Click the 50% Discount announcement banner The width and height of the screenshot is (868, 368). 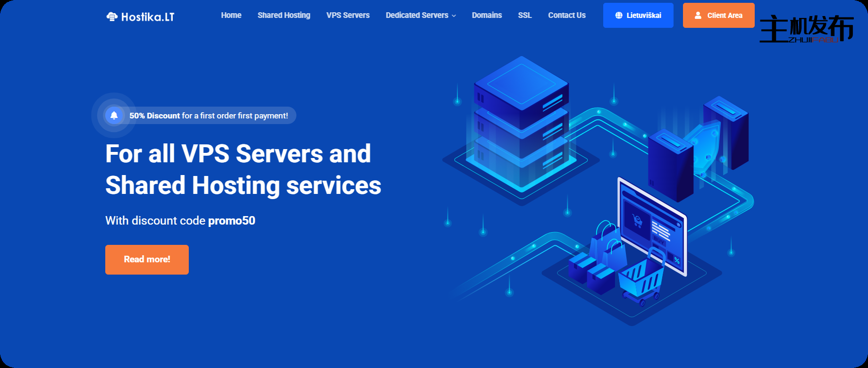pyautogui.click(x=208, y=116)
